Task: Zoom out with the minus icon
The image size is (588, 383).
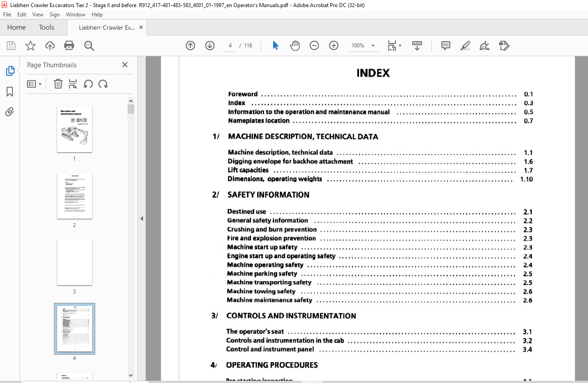Action: (314, 46)
